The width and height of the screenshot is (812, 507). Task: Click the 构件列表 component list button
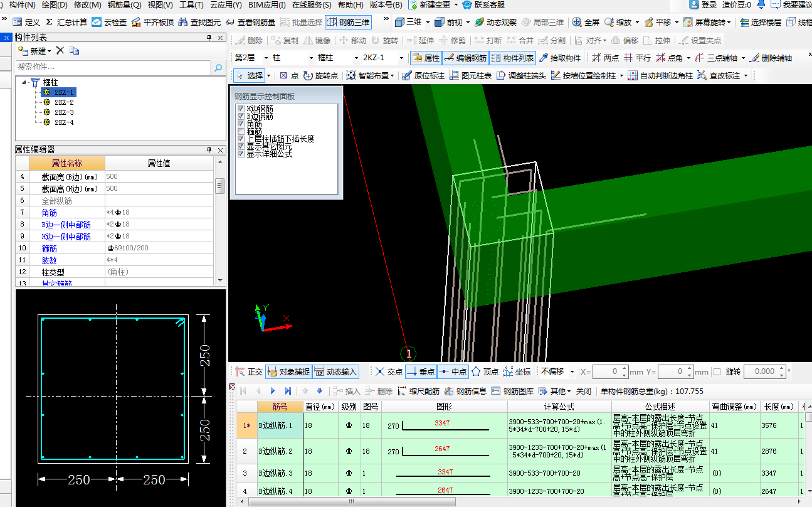[x=512, y=58]
